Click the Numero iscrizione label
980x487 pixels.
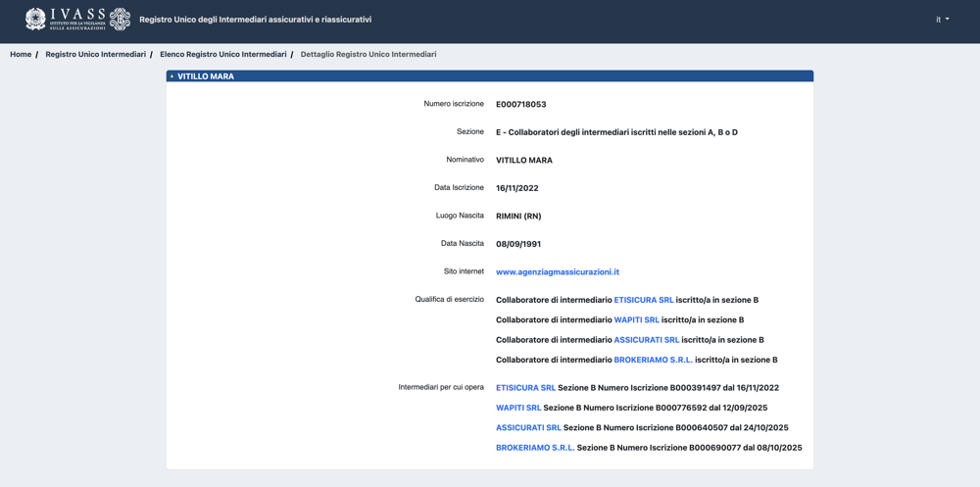pyautogui.click(x=453, y=104)
